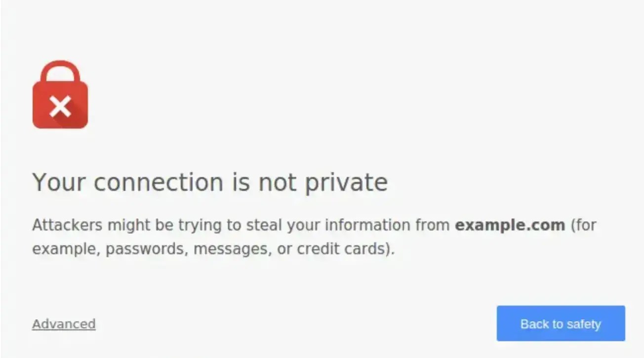The image size is (644, 358).
Task: Click the 'passwords, messages, or credit cards' text
Action: (247, 249)
